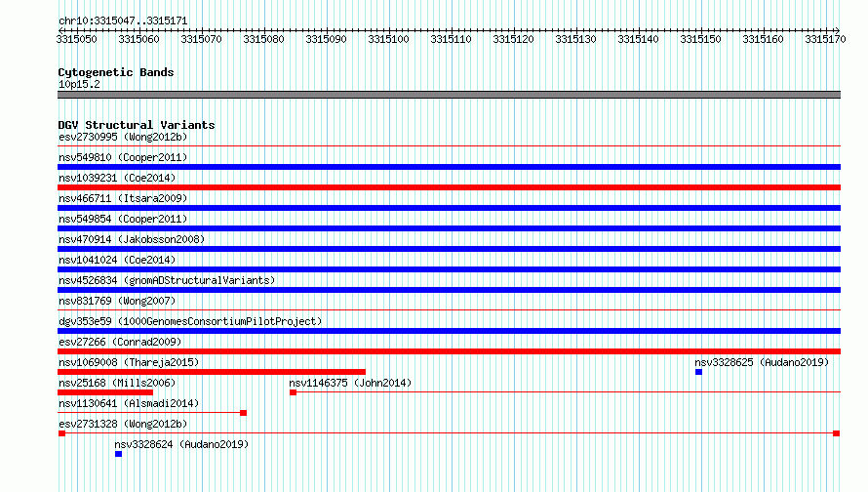The height and width of the screenshot is (492, 868).
Task: Select the blue bar under nsv549854
Action: (x=449, y=228)
